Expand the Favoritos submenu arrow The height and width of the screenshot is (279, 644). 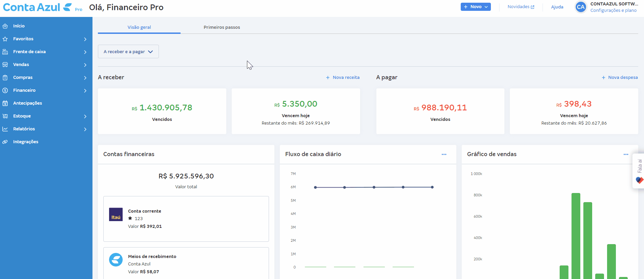pyautogui.click(x=85, y=39)
